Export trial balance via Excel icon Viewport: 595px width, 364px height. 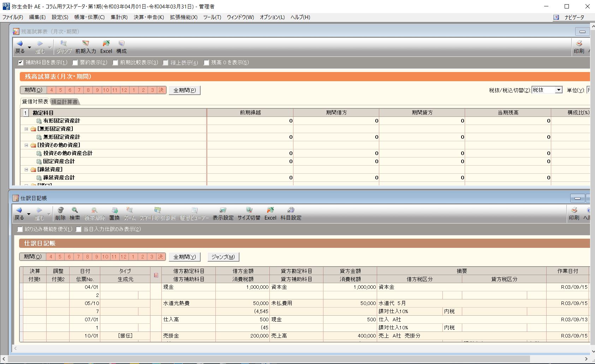point(106,47)
